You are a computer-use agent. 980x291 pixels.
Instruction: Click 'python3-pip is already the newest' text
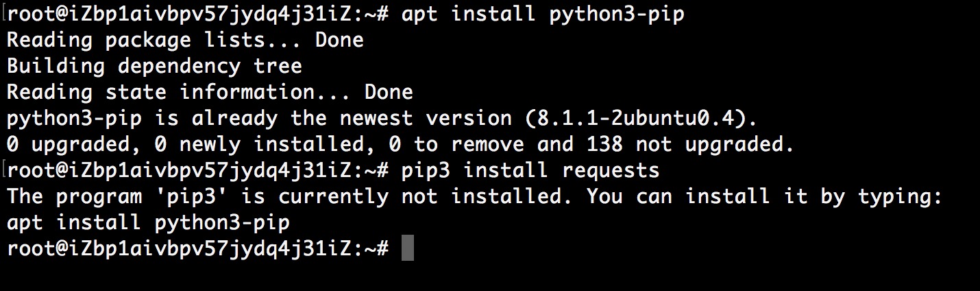(210, 118)
